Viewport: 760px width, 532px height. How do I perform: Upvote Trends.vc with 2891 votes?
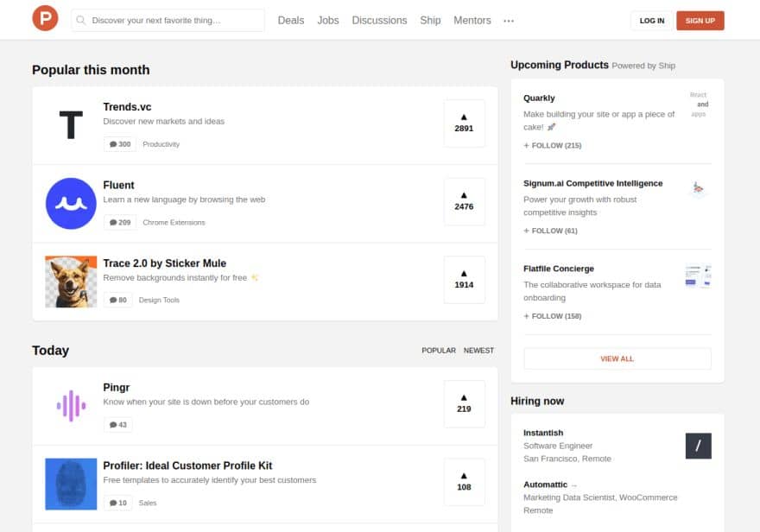point(464,123)
